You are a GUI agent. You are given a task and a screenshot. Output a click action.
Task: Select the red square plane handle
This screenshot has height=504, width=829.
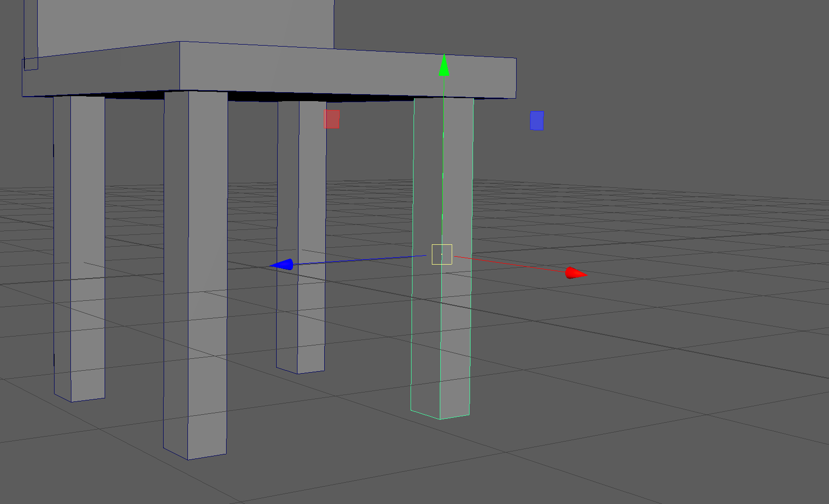332,119
